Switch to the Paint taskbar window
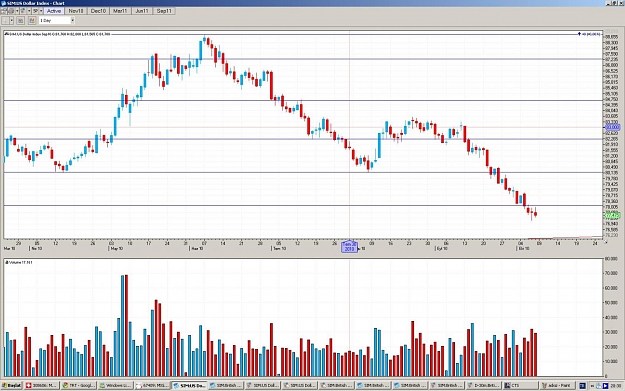Image resolution: width=625 pixels, height=391 pixels. pos(557,386)
